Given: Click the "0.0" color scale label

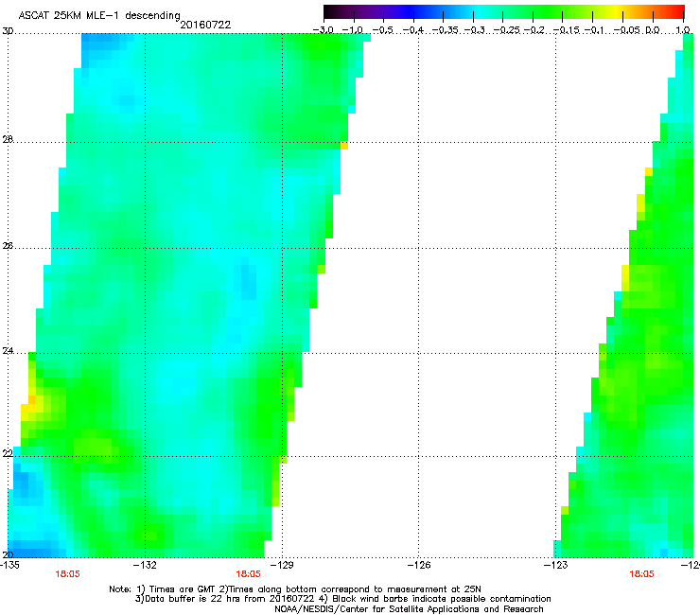Looking at the screenshot, I should click(653, 30).
